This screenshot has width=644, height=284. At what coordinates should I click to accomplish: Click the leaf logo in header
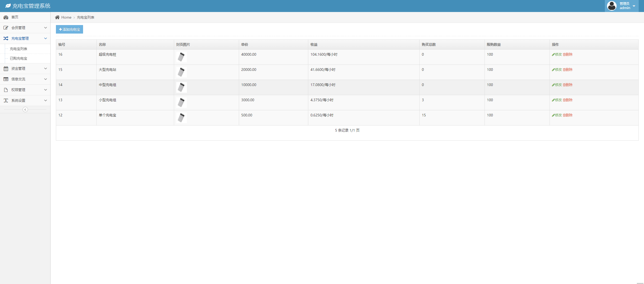pos(8,6)
